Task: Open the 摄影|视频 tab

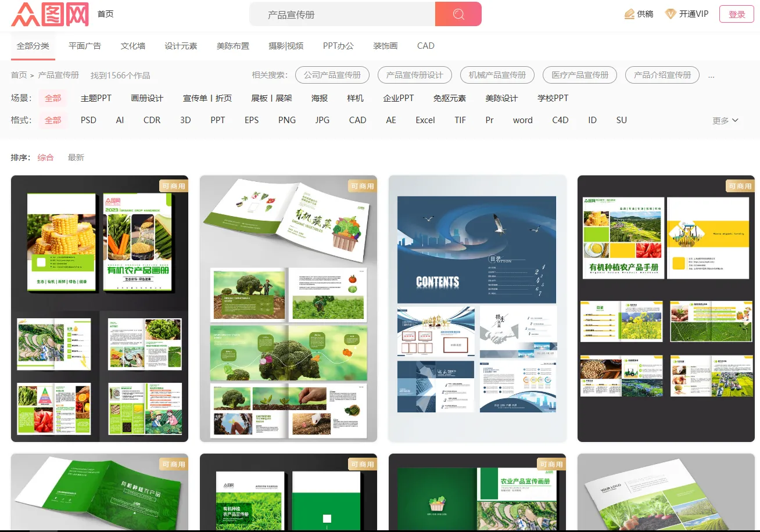Action: pyautogui.click(x=286, y=46)
